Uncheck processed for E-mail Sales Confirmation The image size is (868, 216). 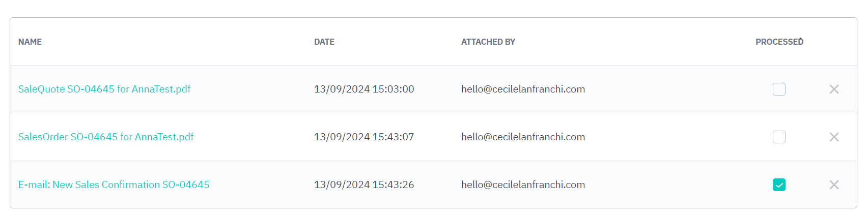pyautogui.click(x=779, y=185)
